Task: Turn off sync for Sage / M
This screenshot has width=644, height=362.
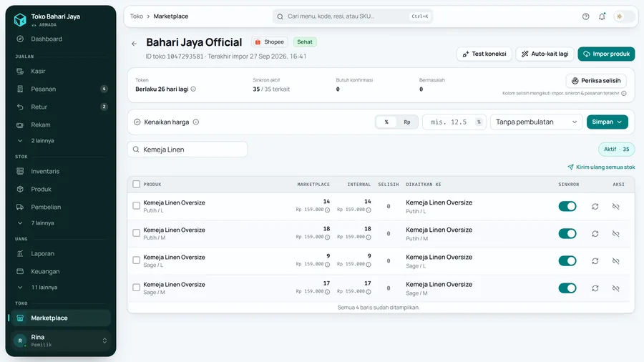Action: tap(567, 288)
